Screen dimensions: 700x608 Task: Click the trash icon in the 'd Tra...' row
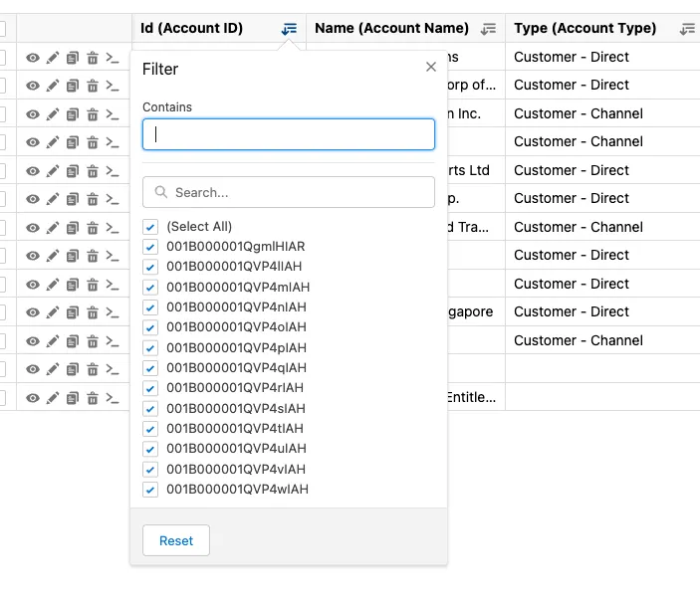(x=93, y=228)
